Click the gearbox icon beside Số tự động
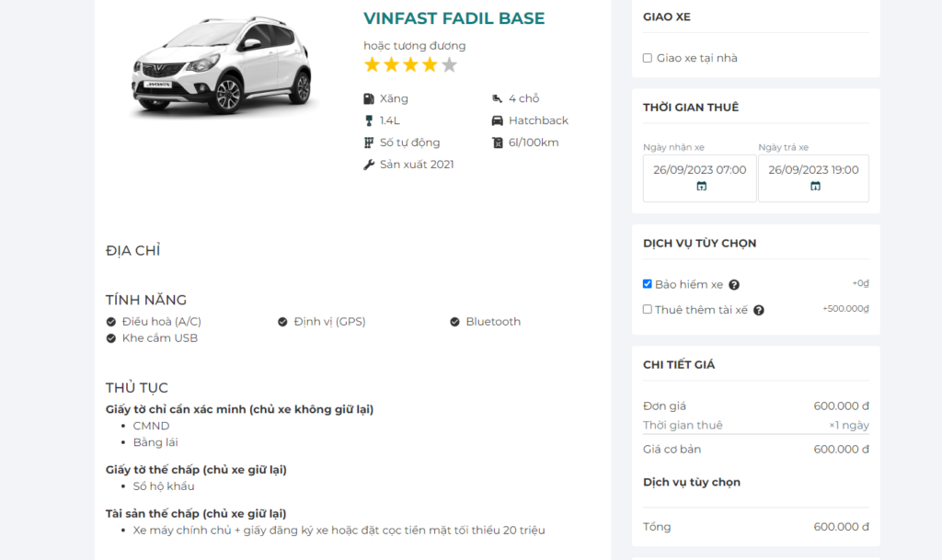942x560 pixels. [x=369, y=143]
